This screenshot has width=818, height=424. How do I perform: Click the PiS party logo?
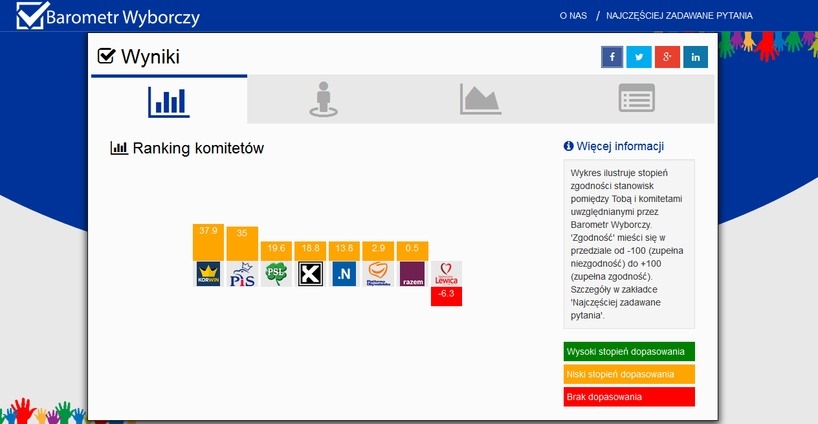(x=242, y=274)
